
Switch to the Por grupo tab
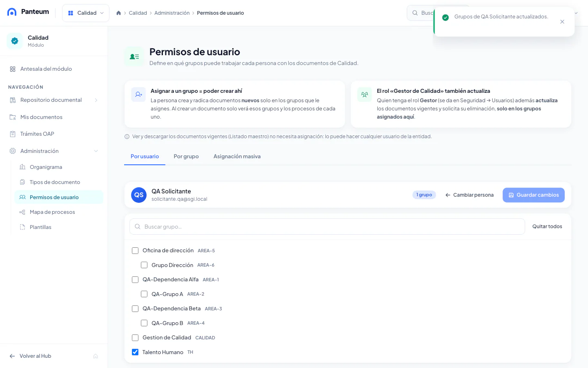[x=186, y=157]
